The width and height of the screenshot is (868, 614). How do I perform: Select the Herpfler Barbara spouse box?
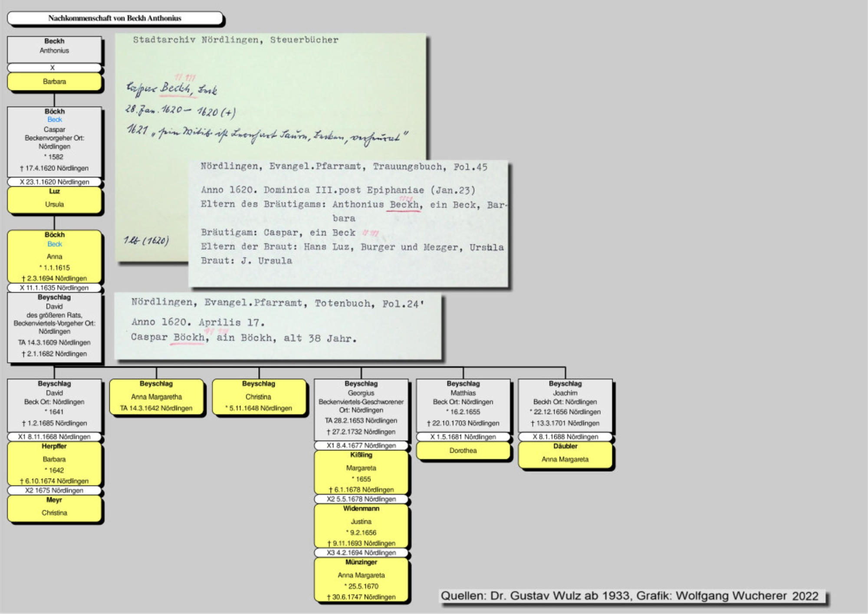click(54, 463)
